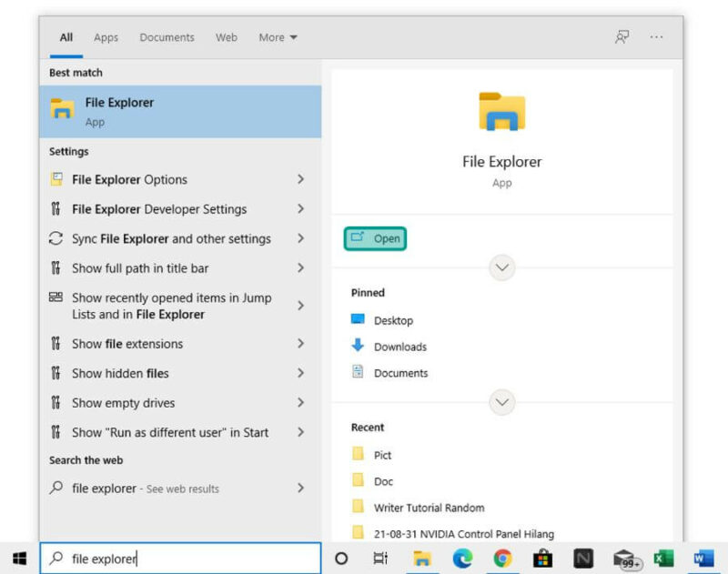
Task: Open Show full path in title bar
Action: [x=180, y=267]
